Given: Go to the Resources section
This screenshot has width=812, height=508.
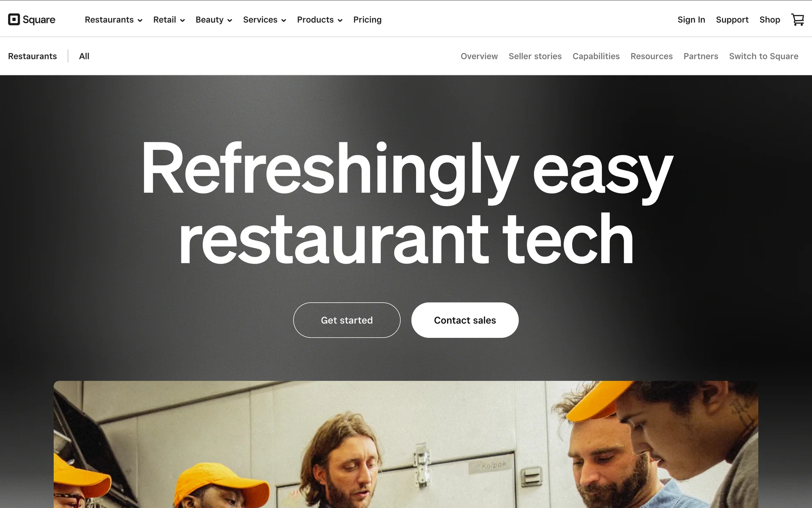Looking at the screenshot, I should tap(651, 56).
